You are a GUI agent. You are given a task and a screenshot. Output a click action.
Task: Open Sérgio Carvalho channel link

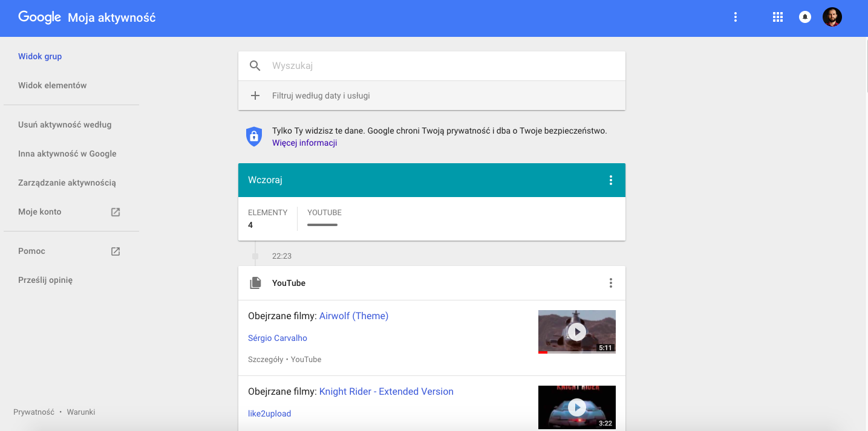278,338
